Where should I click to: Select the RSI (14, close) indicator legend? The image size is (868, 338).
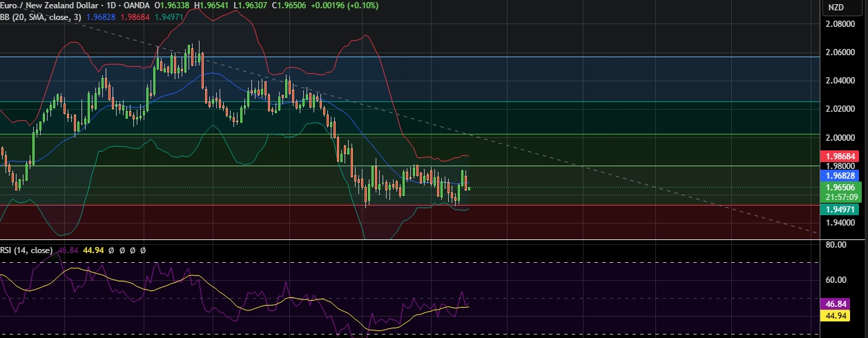pyautogui.click(x=26, y=250)
